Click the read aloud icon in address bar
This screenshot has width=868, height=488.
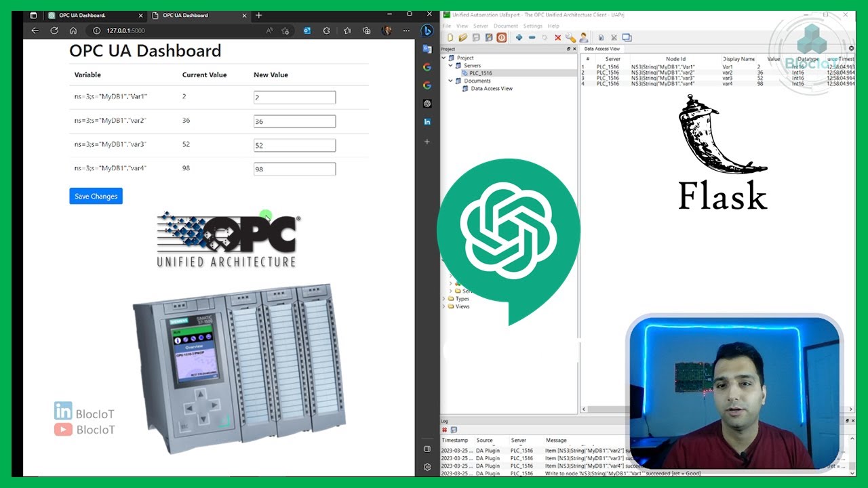(x=269, y=30)
